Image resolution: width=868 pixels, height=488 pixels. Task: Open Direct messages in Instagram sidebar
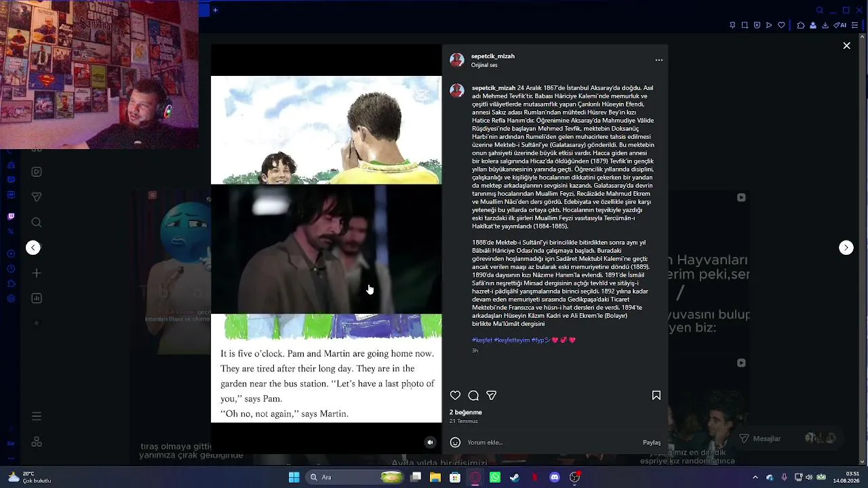pos(37,197)
